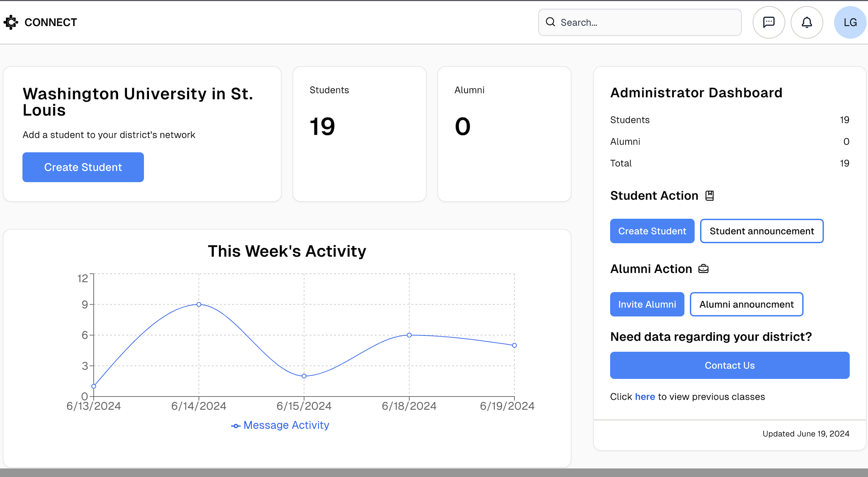Click the Contact Us button in dashboard
Image resolution: width=868 pixels, height=477 pixels.
[x=730, y=365]
